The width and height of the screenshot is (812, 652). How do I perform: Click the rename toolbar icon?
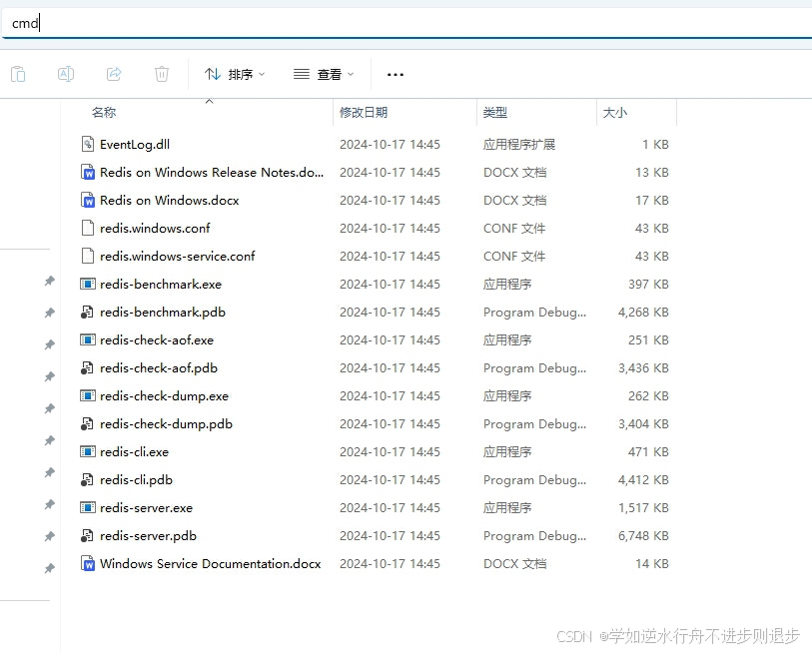point(66,74)
